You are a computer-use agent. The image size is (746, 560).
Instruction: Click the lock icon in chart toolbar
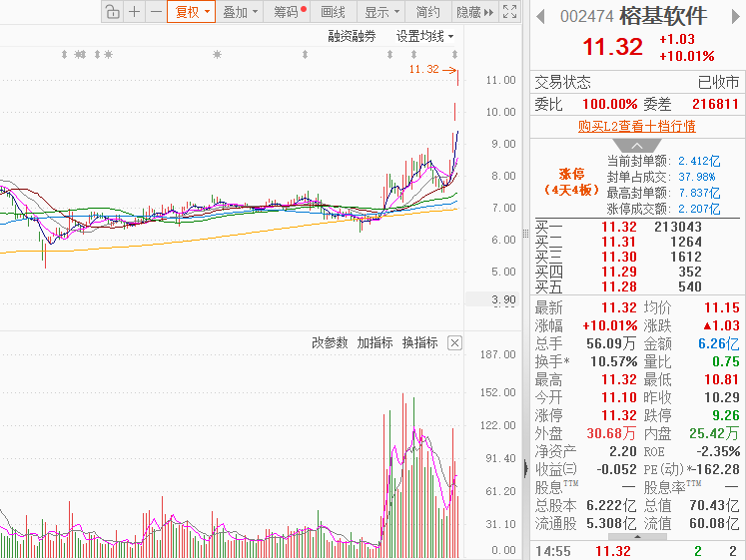pyautogui.click(x=112, y=11)
